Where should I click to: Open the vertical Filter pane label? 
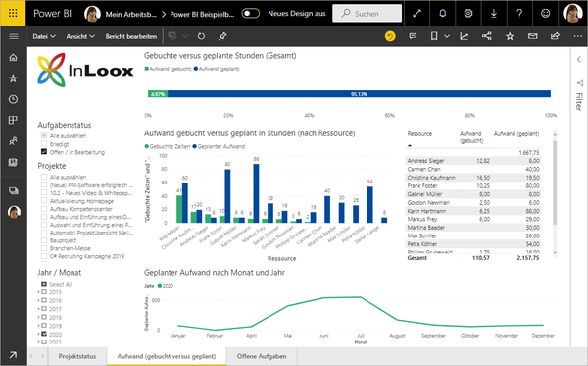tap(579, 101)
